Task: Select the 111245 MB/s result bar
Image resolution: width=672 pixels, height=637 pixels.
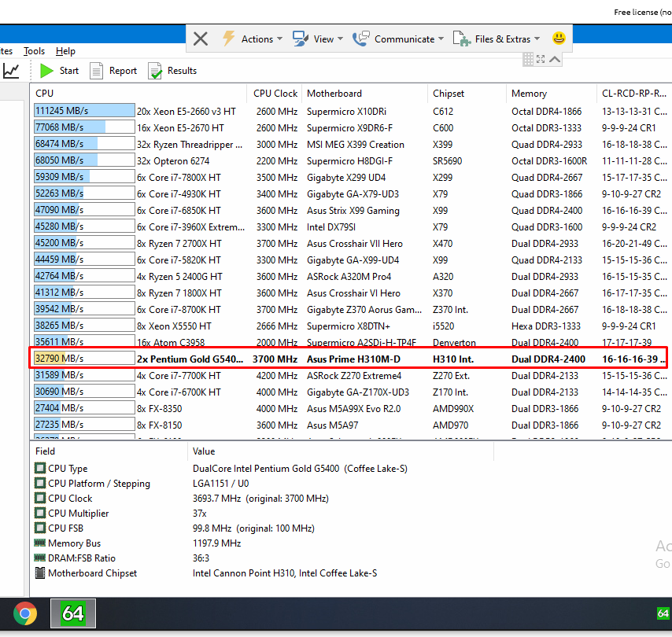Action: tap(84, 111)
